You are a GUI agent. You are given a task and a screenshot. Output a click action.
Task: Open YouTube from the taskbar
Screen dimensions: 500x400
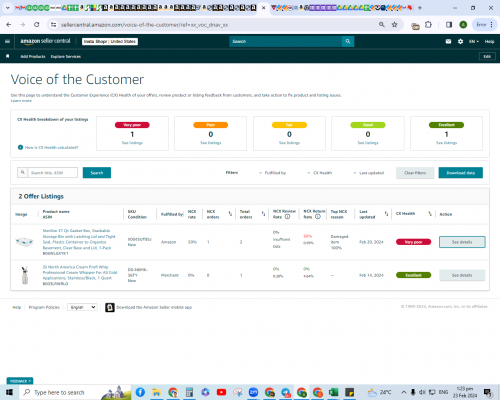(x=221, y=392)
